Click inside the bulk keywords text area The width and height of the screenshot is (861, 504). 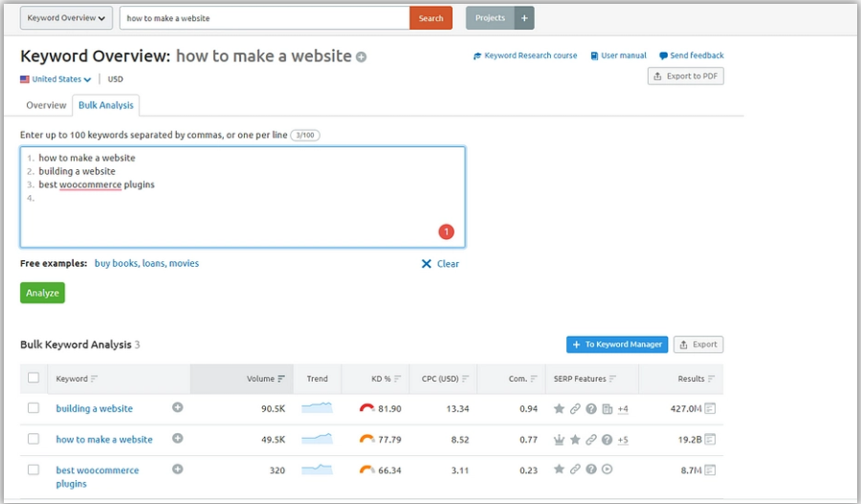pyautogui.click(x=243, y=197)
